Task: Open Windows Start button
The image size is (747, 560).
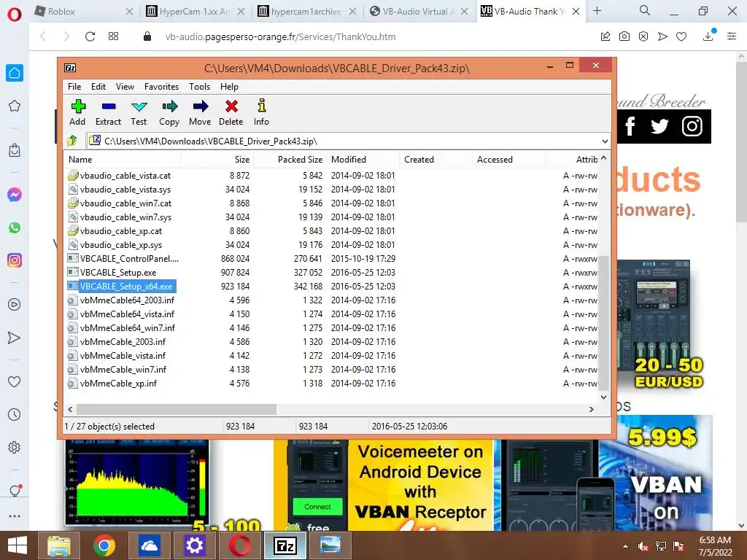Action: click(18, 545)
